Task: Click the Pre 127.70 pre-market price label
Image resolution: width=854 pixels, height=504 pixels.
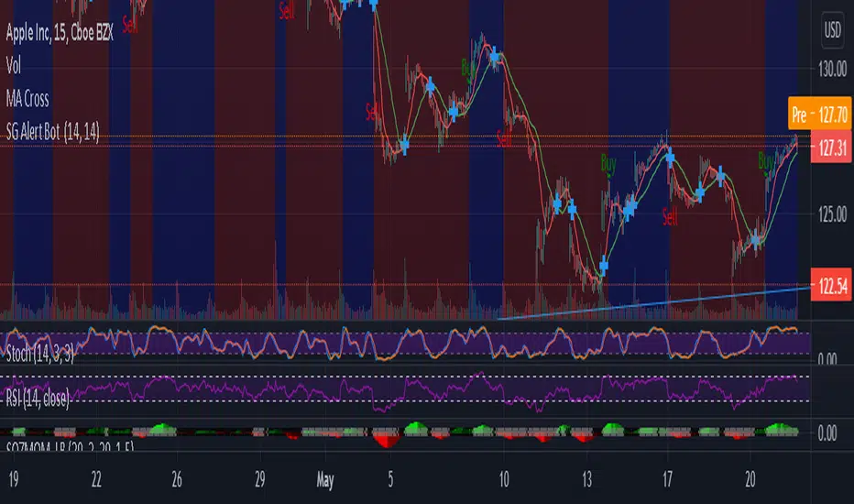Action: tap(820, 114)
